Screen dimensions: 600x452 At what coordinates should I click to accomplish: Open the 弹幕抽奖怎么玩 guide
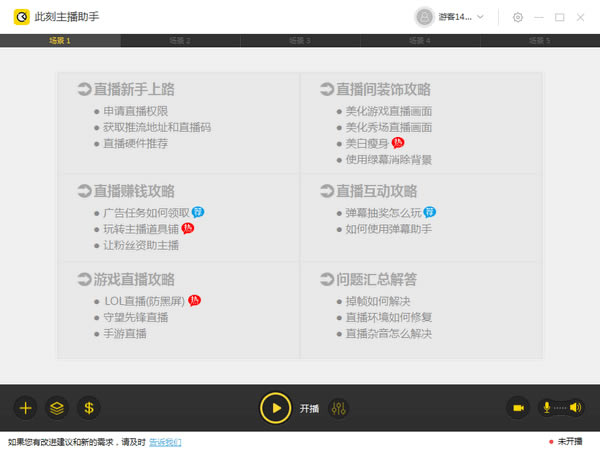[383, 213]
